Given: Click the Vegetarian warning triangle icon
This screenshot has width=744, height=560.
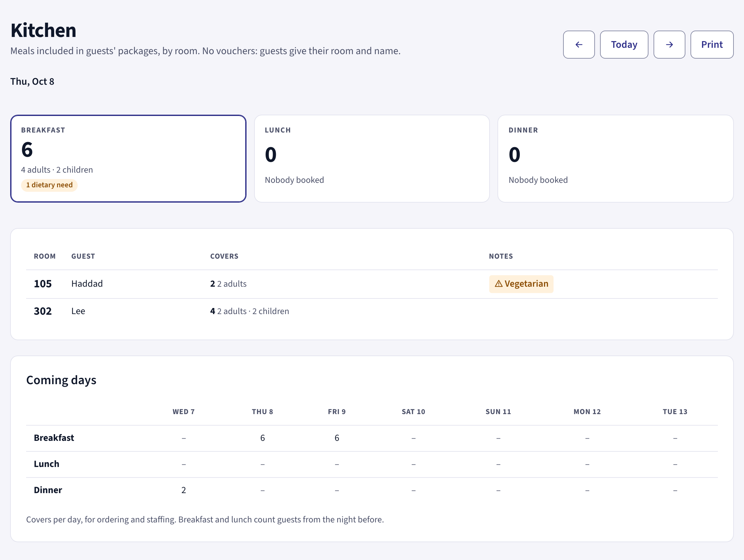Looking at the screenshot, I should point(498,284).
